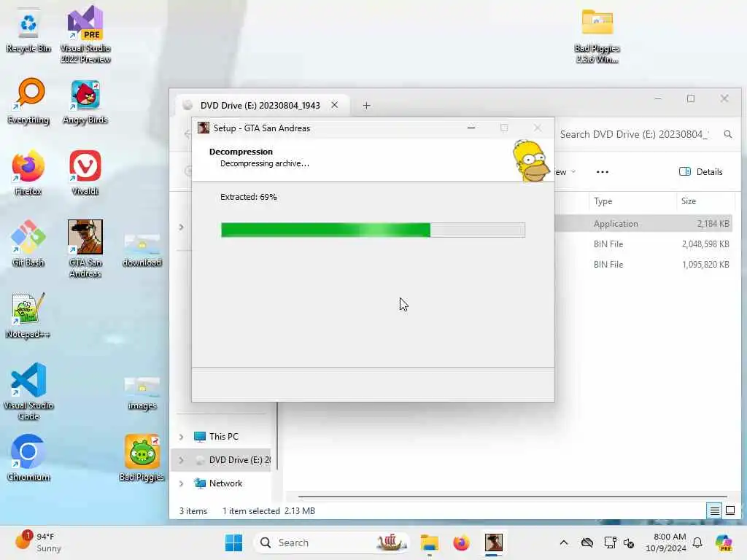Click the muted volume tray icon

pos(629,542)
